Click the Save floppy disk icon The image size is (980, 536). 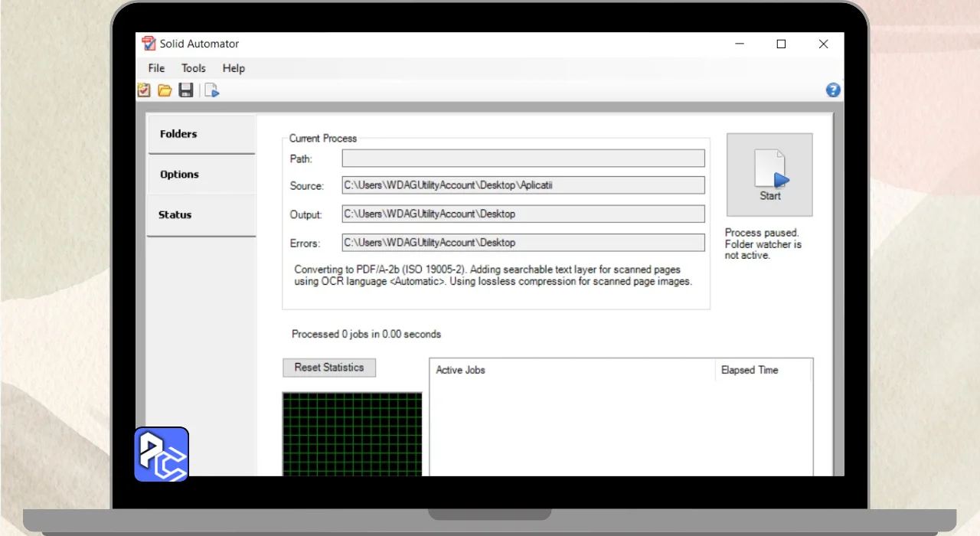[185, 90]
